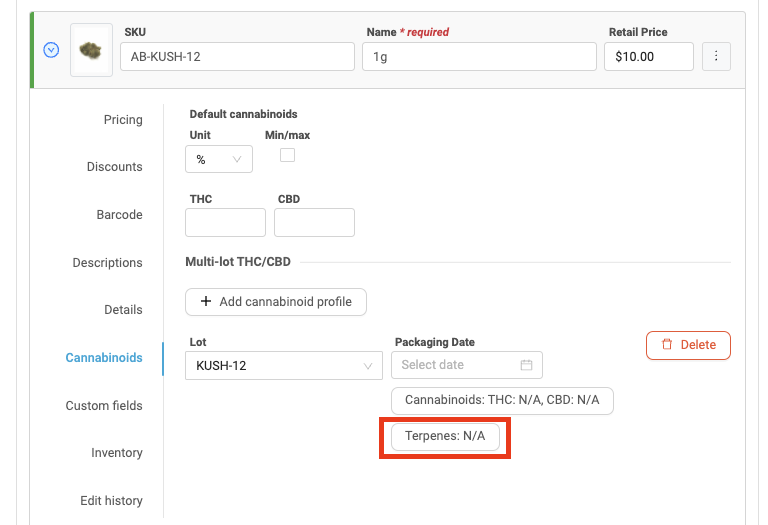Open the Unit percent dropdown
Screen dimensions: 768x525
point(219,159)
